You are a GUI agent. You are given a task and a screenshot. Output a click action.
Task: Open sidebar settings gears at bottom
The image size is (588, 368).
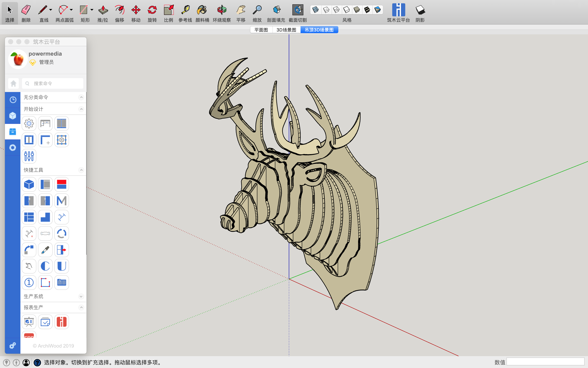[x=13, y=346]
